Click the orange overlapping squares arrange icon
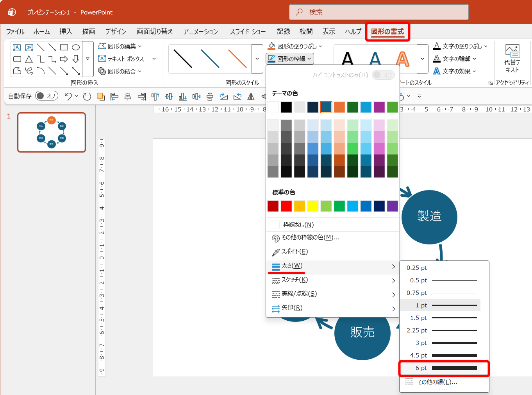This screenshot has width=532, height=395. click(x=101, y=96)
